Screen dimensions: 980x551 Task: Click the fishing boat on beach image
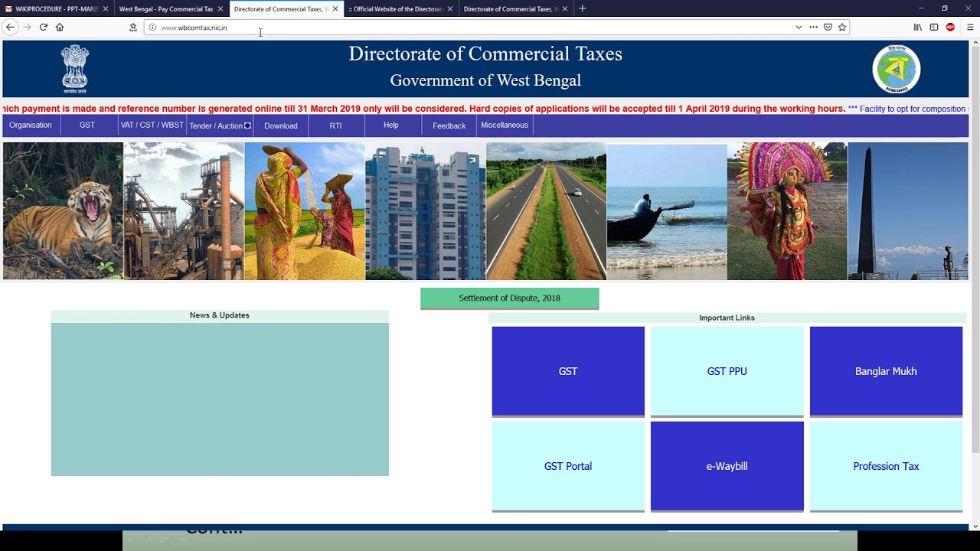[x=667, y=211]
